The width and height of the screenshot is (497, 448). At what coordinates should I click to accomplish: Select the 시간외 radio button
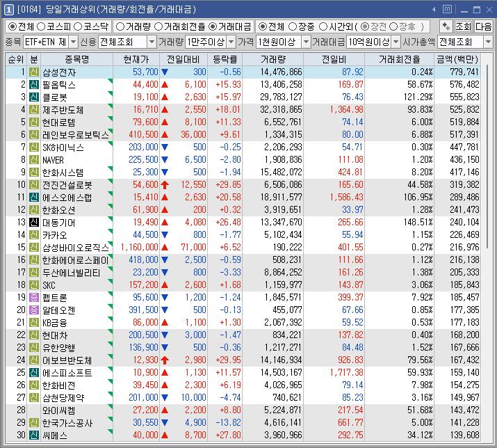tap(323, 26)
